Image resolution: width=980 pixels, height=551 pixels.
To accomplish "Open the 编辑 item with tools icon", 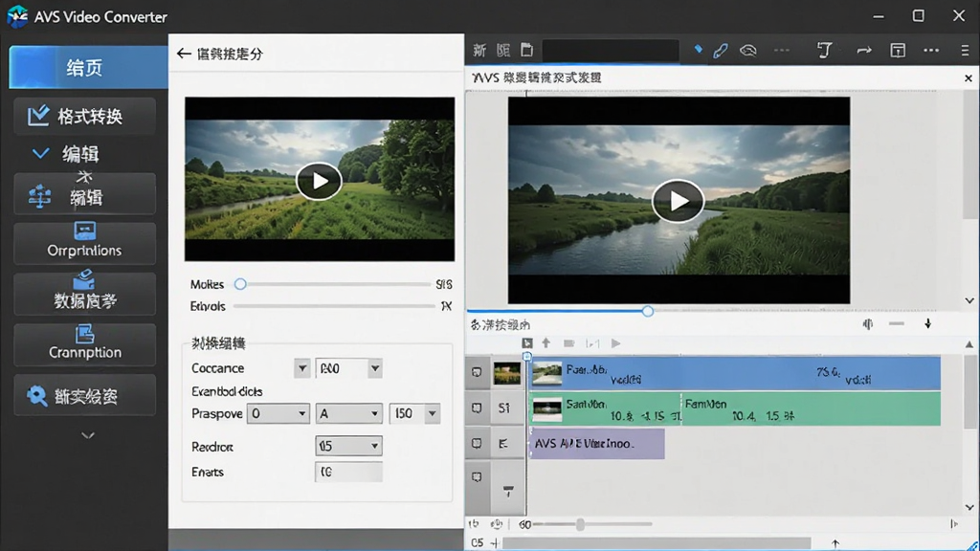I will coord(85,193).
